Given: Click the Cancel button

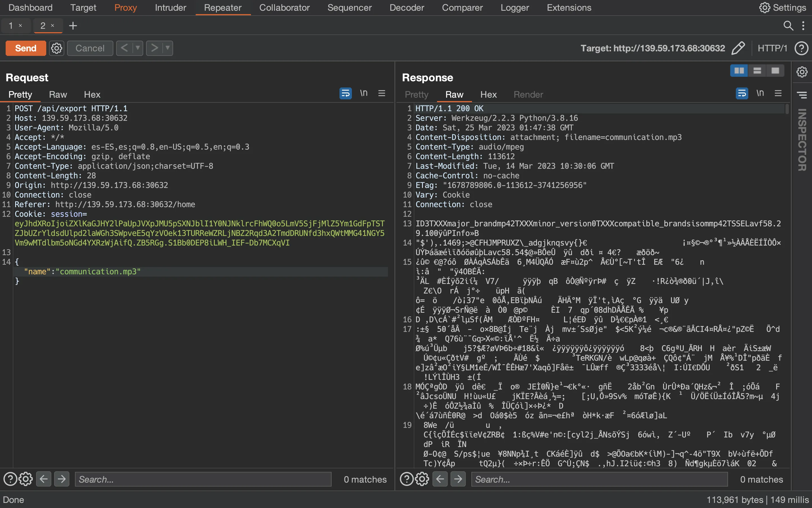Looking at the screenshot, I should coord(90,48).
